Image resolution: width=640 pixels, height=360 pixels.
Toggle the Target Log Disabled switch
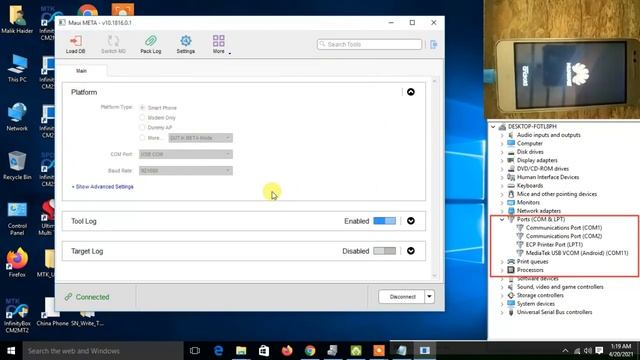384,251
